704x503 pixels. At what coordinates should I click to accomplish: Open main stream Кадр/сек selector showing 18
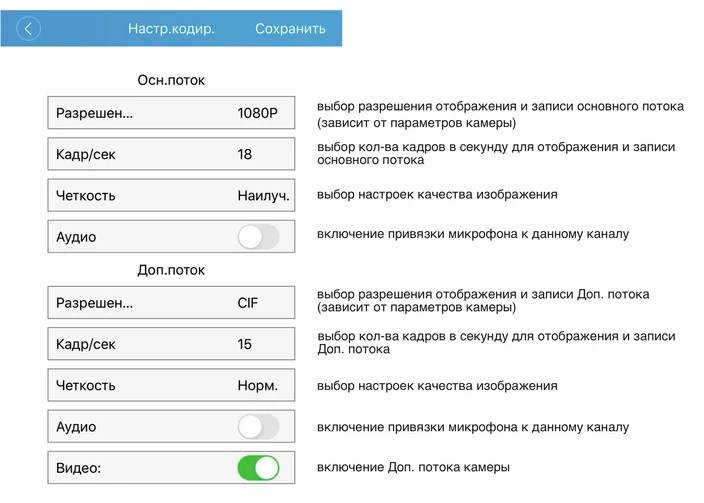pos(171,154)
